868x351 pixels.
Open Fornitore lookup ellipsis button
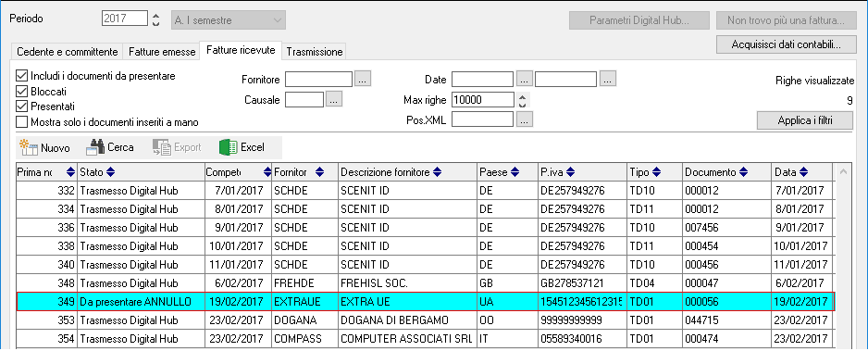point(363,79)
